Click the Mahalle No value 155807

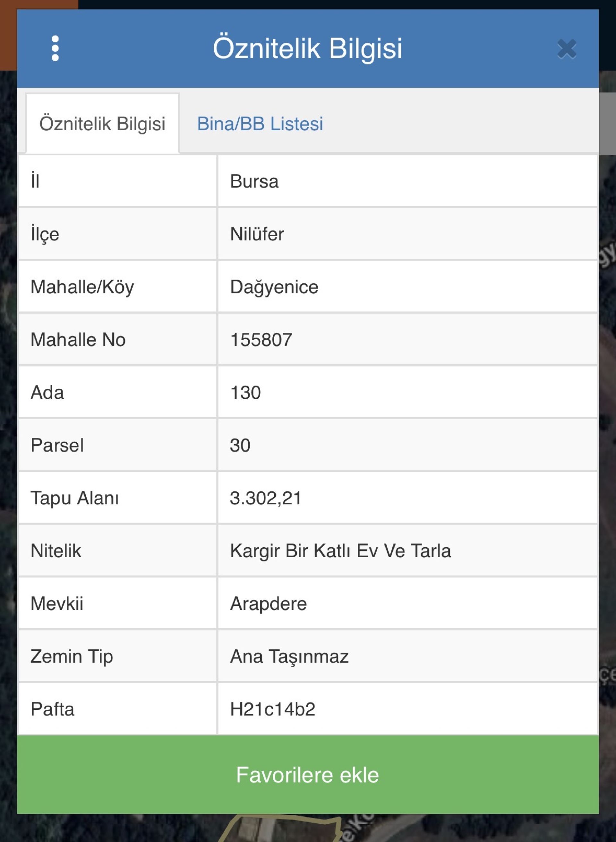click(x=261, y=340)
